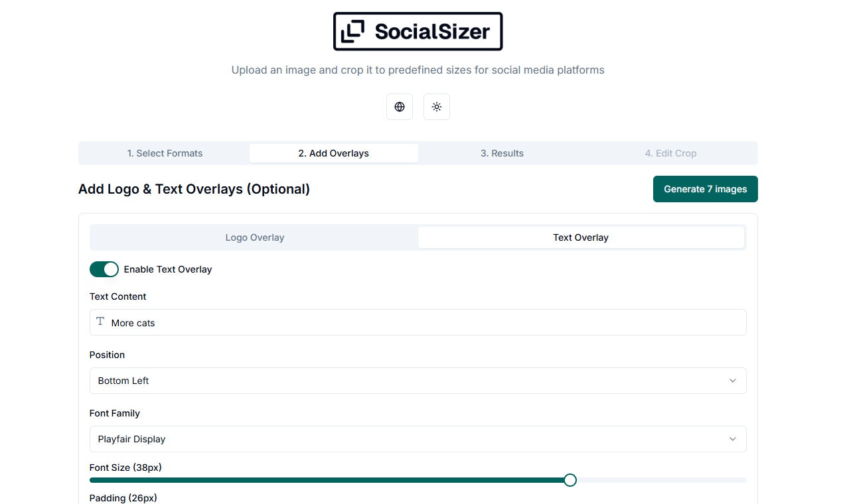Viewport: 843px width, 504px height.
Task: Click the 'Add Logo & Text Overlays (Optional)' heading
Action: (194, 189)
